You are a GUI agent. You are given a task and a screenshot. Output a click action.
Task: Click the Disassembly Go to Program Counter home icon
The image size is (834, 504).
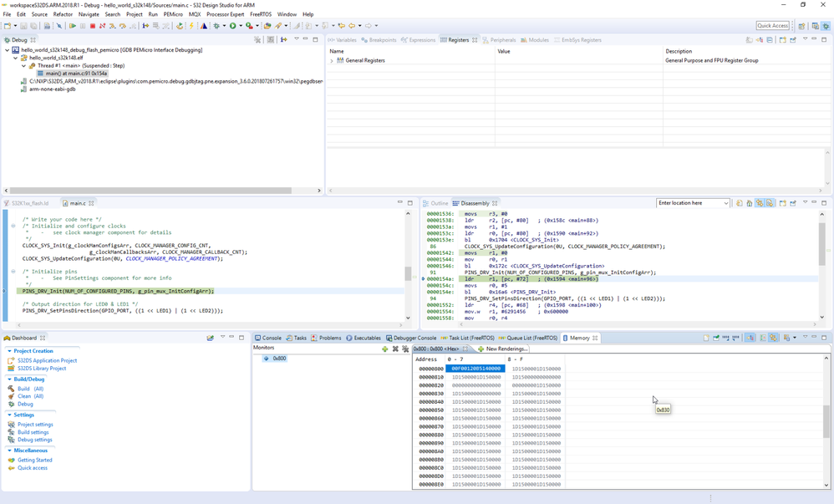[x=750, y=203]
